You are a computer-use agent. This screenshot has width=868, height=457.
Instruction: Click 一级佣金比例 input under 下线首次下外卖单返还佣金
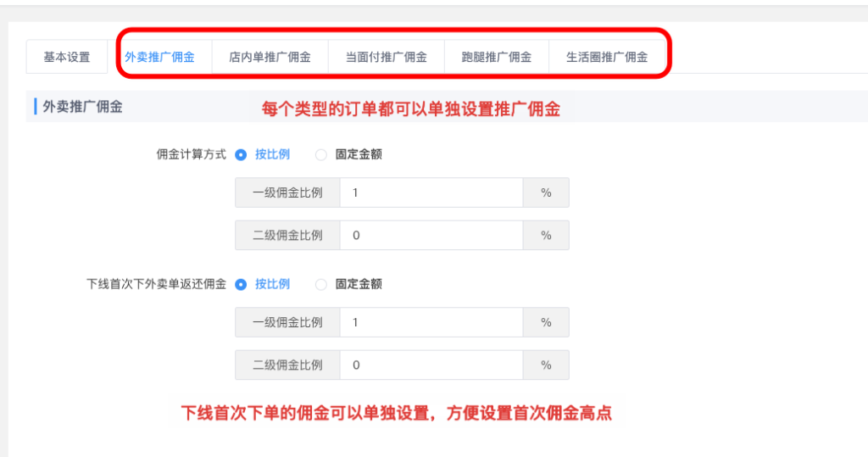point(431,323)
